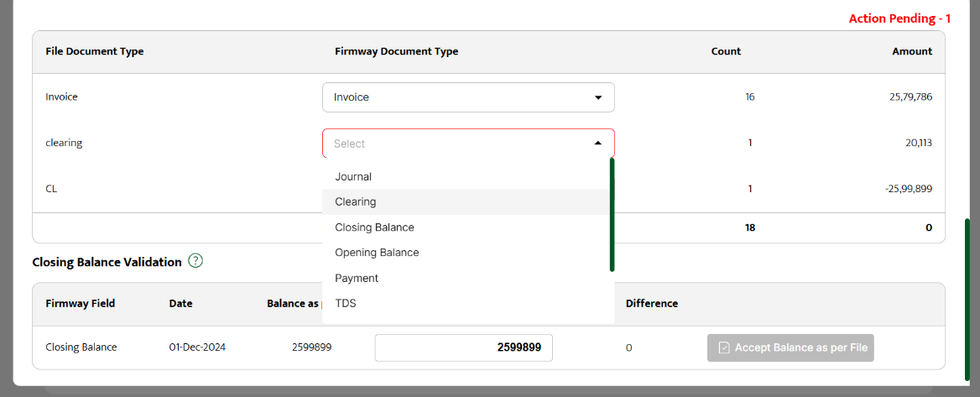
Task: Select Opening Balance document type
Action: pos(377,253)
